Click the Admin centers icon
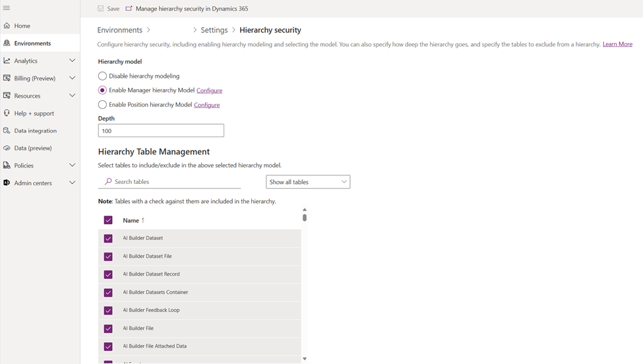Image resolution: width=643 pixels, height=364 pixels. [x=7, y=183]
